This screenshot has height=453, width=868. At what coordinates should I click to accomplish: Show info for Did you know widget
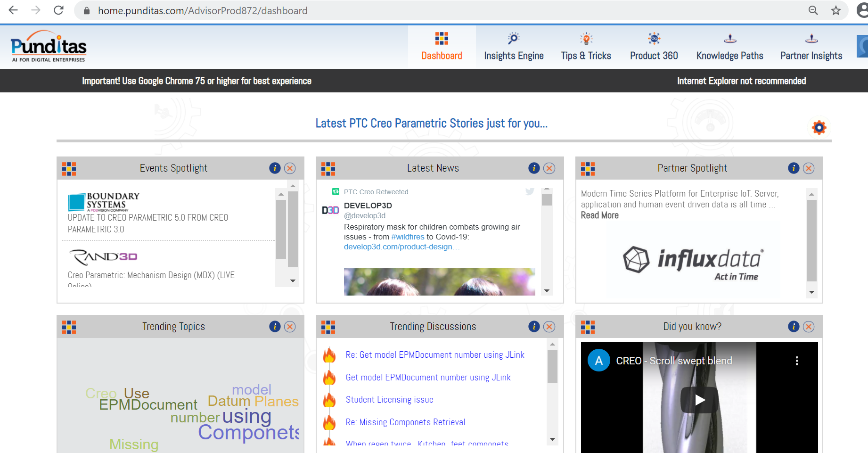(794, 327)
